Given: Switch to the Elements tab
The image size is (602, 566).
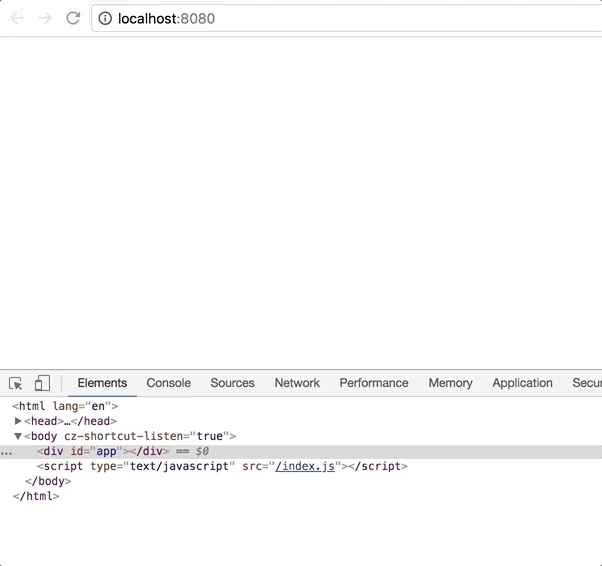Looking at the screenshot, I should [x=102, y=383].
